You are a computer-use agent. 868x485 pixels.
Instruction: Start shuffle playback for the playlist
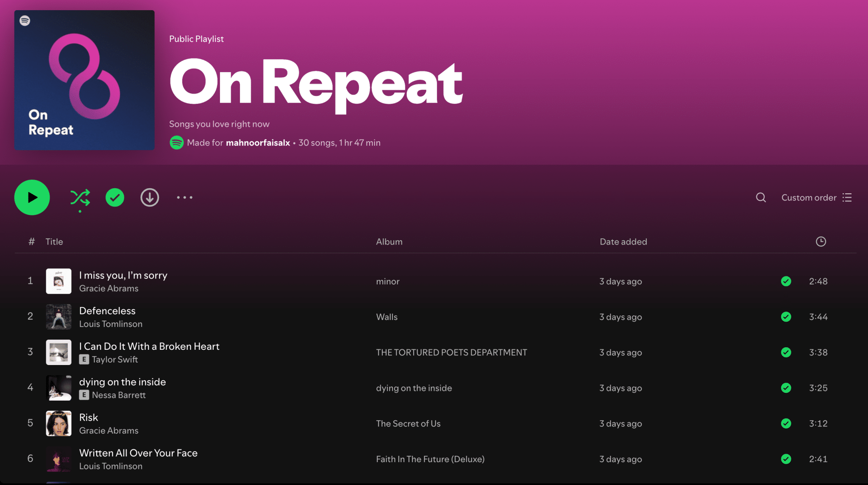[x=81, y=197]
